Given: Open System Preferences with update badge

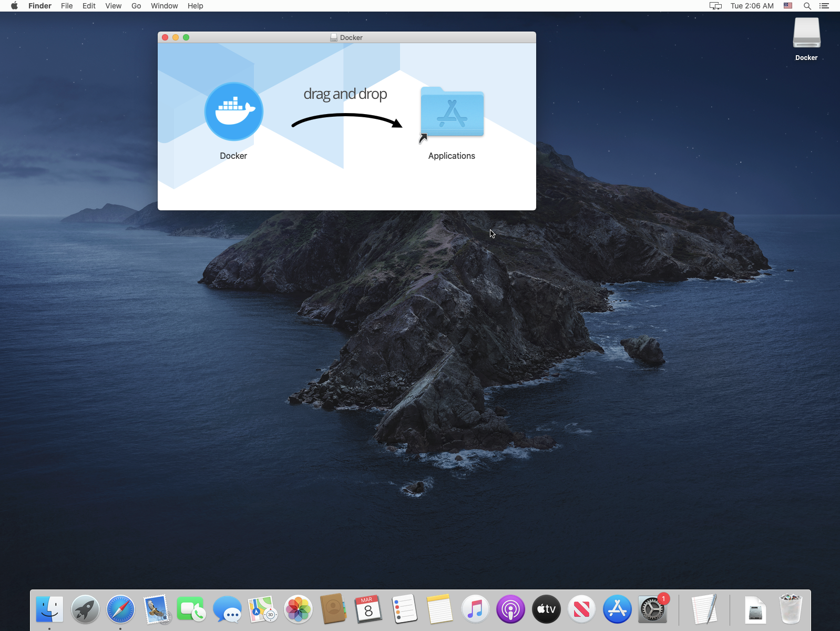Looking at the screenshot, I should [652, 609].
